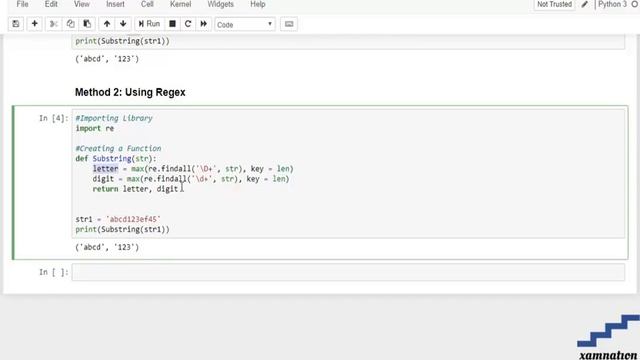Open the Widgets menu
This screenshot has width=640, height=360.
(x=220, y=4)
